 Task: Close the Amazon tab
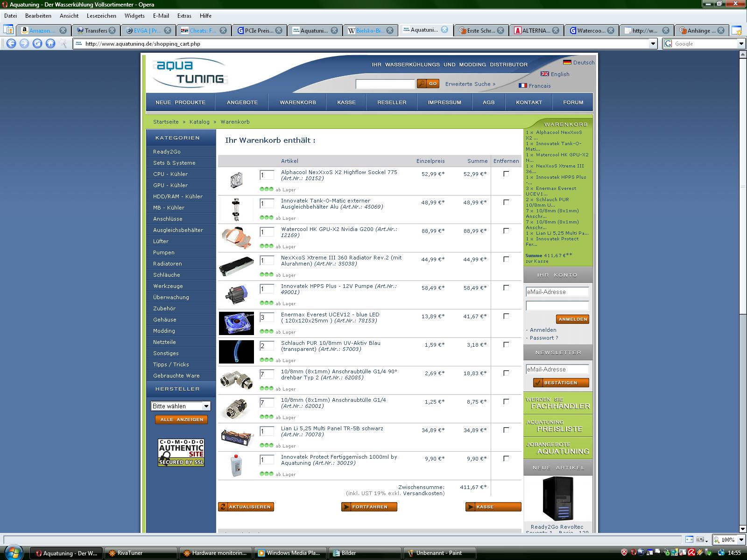63,30
